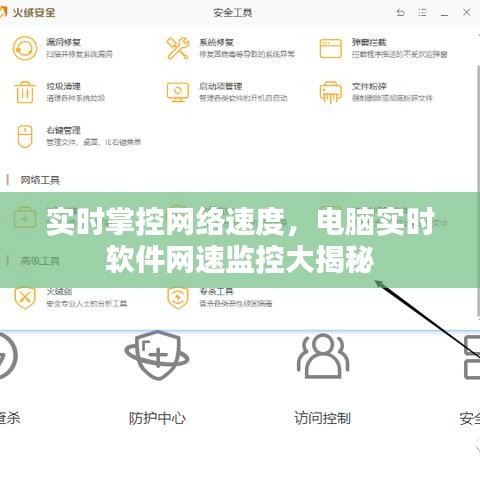
Task: Launch the 垃圾清理 trash can icon
Action: (x=25, y=92)
